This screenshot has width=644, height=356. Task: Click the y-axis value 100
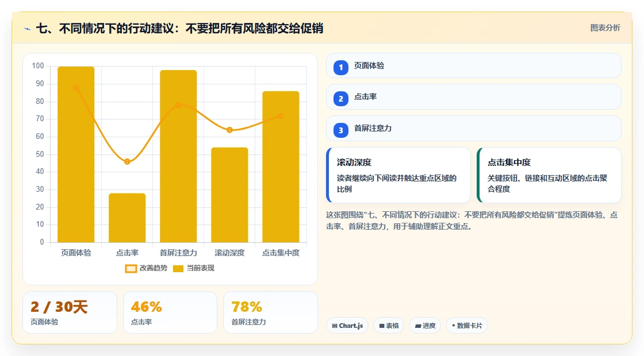[38, 66]
